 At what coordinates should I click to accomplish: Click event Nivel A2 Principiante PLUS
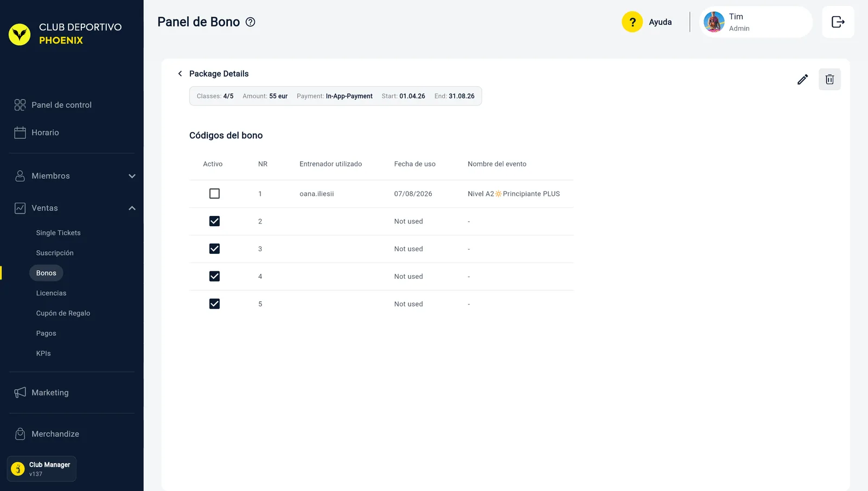[514, 194]
